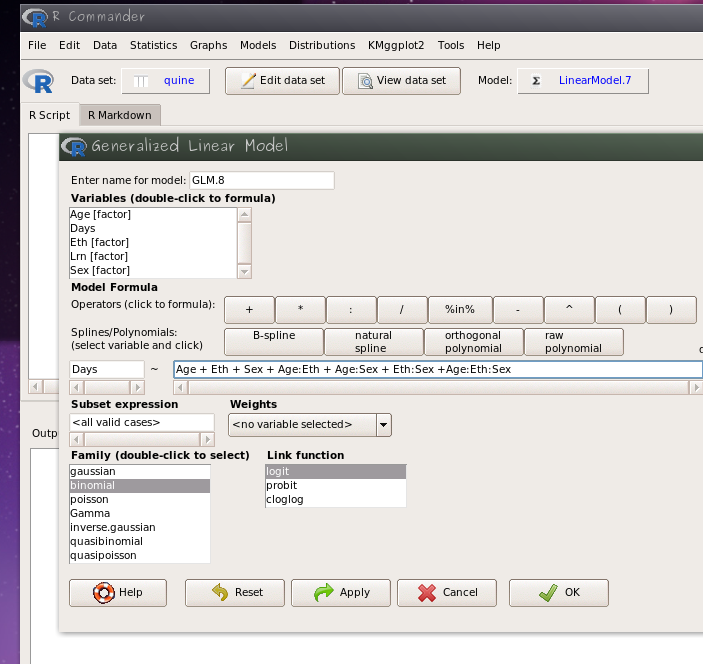Click the natural spline button
This screenshot has height=664, width=703.
pyautogui.click(x=373, y=342)
